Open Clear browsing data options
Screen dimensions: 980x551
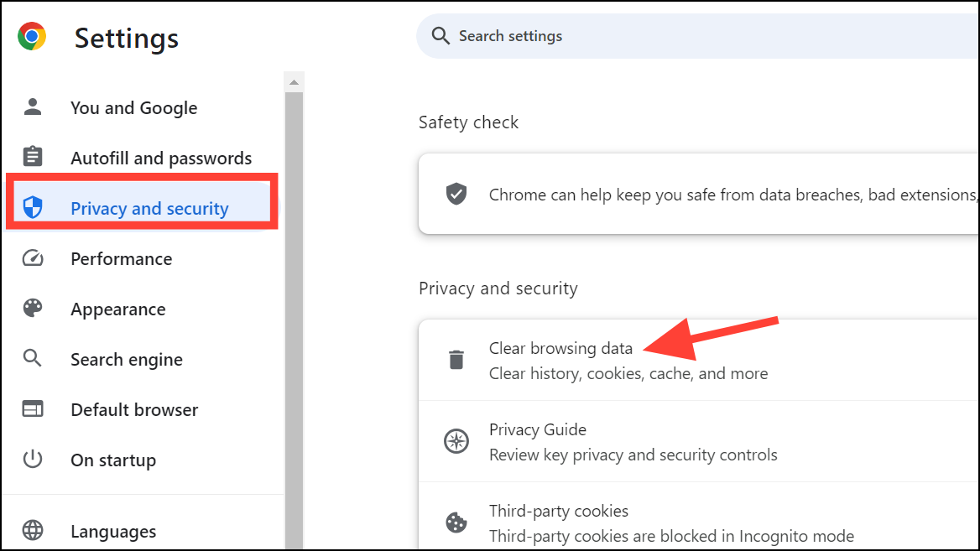coord(560,348)
